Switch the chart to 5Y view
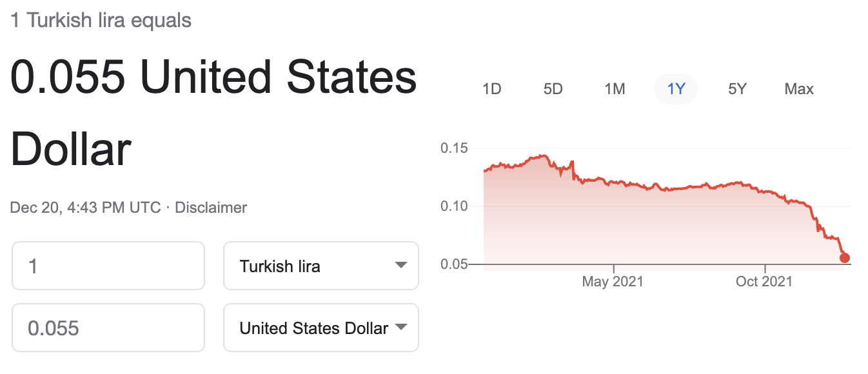 click(737, 89)
